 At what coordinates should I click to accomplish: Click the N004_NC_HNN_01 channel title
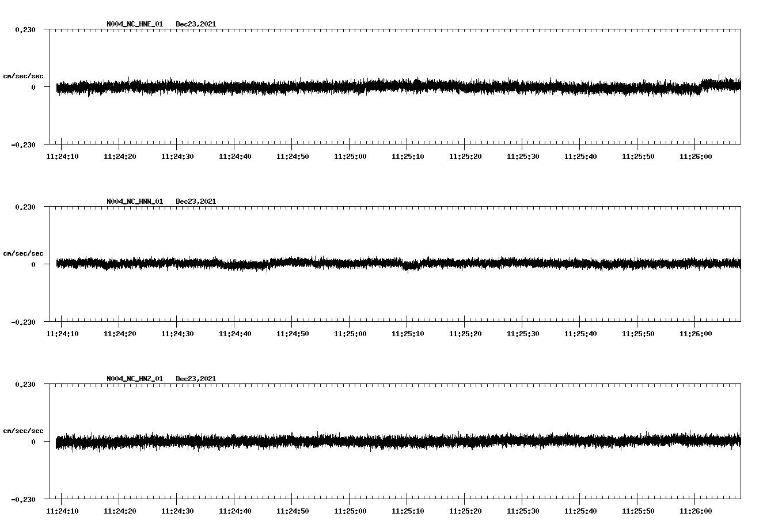point(135,202)
